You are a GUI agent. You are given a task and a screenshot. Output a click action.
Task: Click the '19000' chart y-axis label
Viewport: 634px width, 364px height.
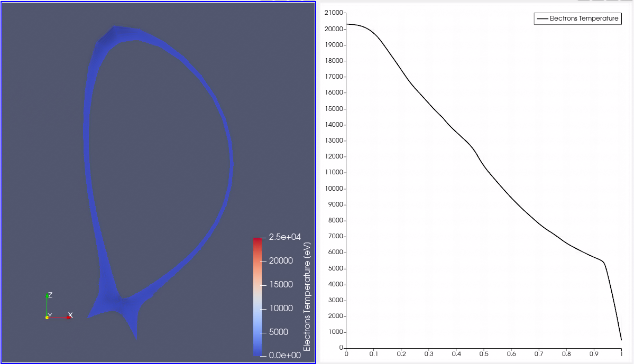click(334, 45)
